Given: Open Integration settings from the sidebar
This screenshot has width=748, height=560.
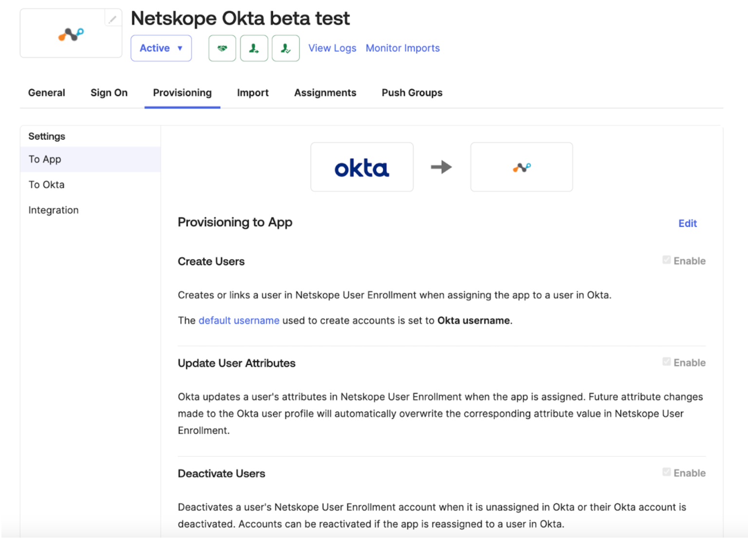Looking at the screenshot, I should pyautogui.click(x=54, y=210).
